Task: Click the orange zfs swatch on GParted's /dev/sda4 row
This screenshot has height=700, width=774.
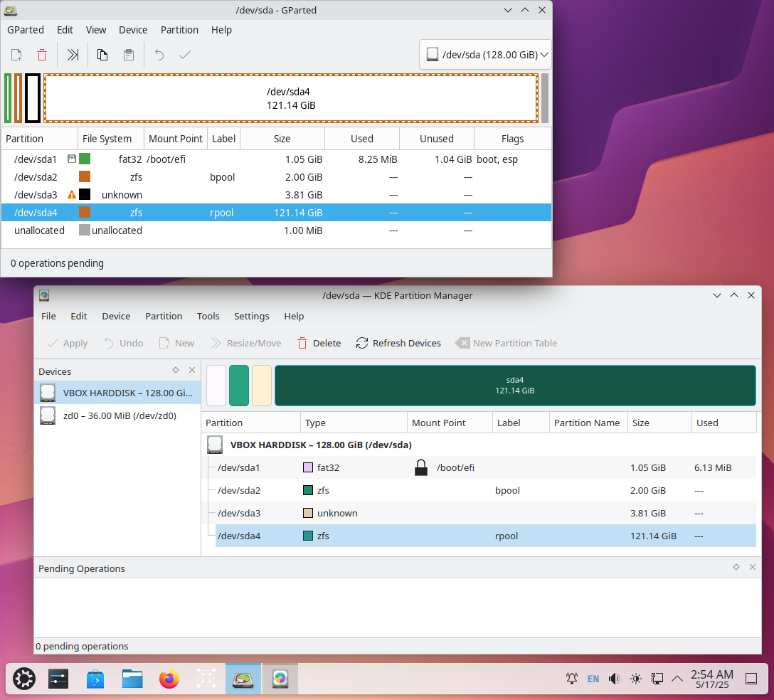Action: tap(85, 212)
